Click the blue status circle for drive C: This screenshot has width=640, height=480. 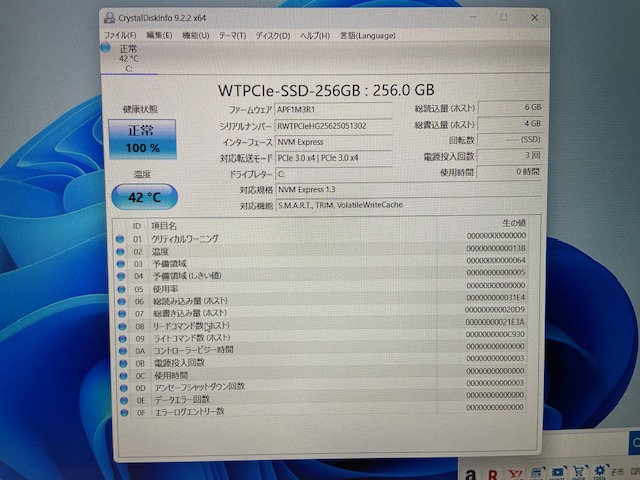pos(106,47)
